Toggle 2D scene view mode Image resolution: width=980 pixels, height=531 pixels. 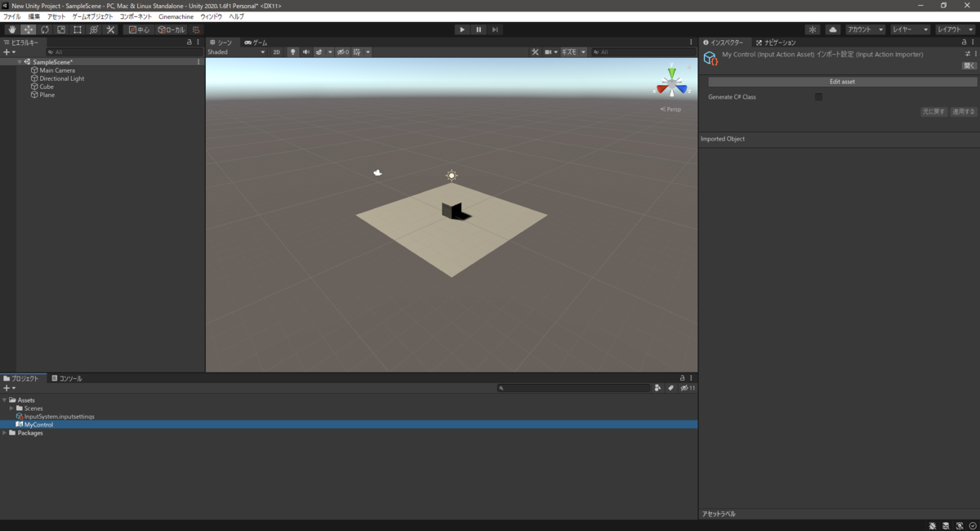[276, 52]
